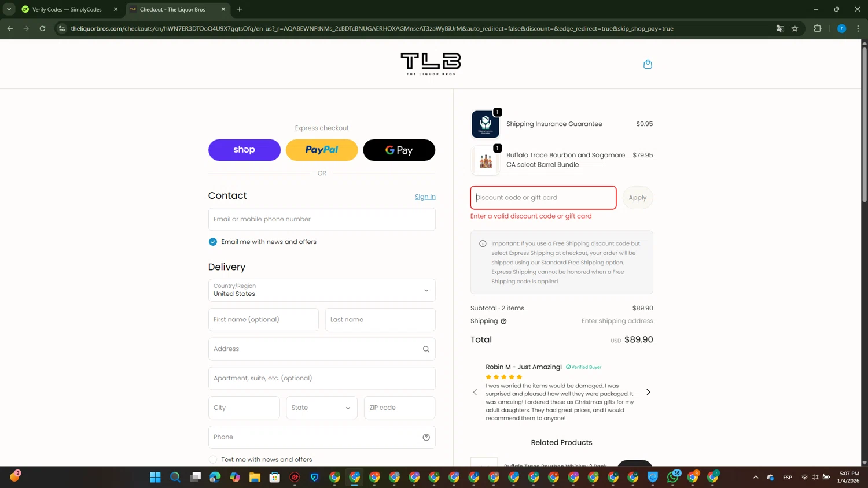Click the Last name field
The height and width of the screenshot is (488, 868).
coord(380,320)
